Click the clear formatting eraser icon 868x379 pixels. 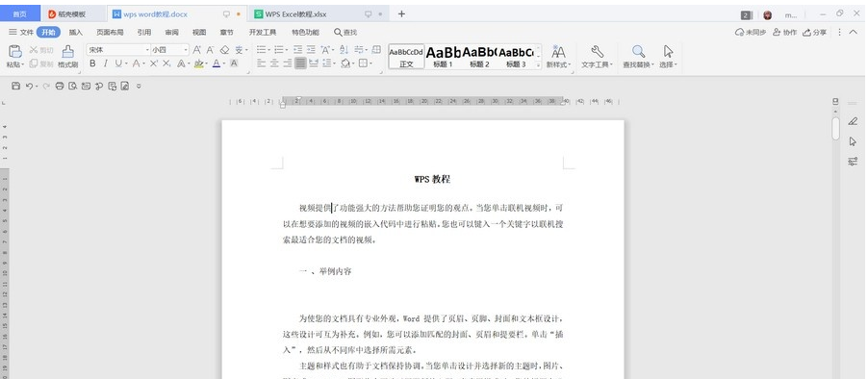click(224, 50)
